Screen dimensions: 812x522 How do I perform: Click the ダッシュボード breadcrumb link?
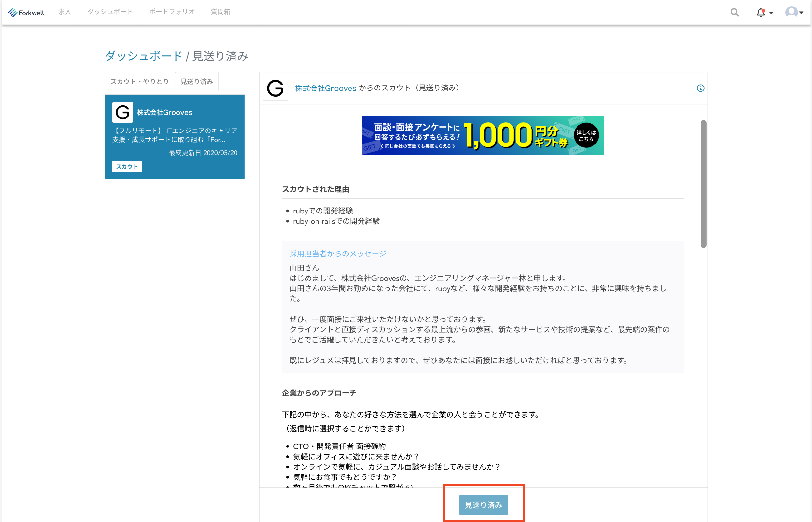[x=144, y=56]
